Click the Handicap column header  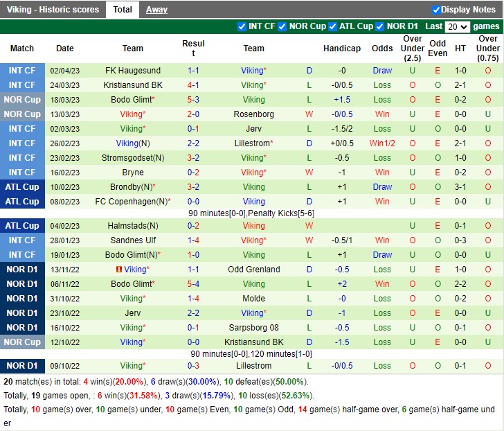point(341,49)
